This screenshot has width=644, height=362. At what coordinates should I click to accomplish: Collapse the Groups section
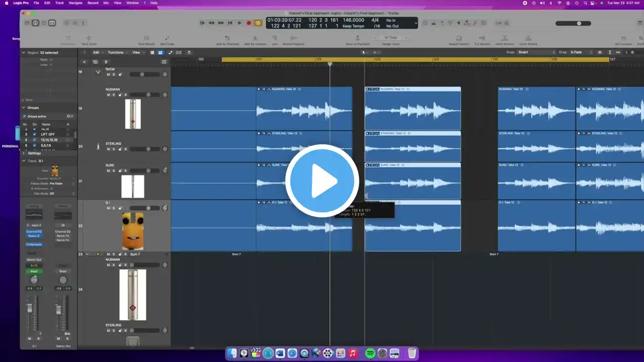(x=23, y=108)
